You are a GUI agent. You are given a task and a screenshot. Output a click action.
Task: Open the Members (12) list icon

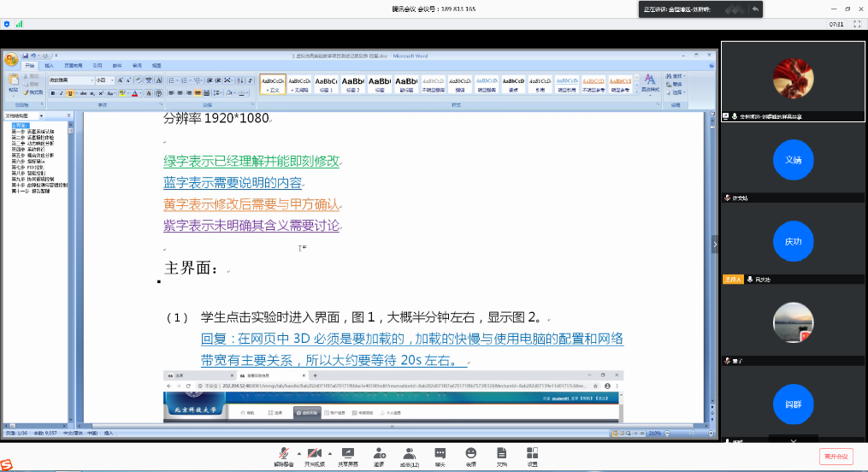coord(410,455)
